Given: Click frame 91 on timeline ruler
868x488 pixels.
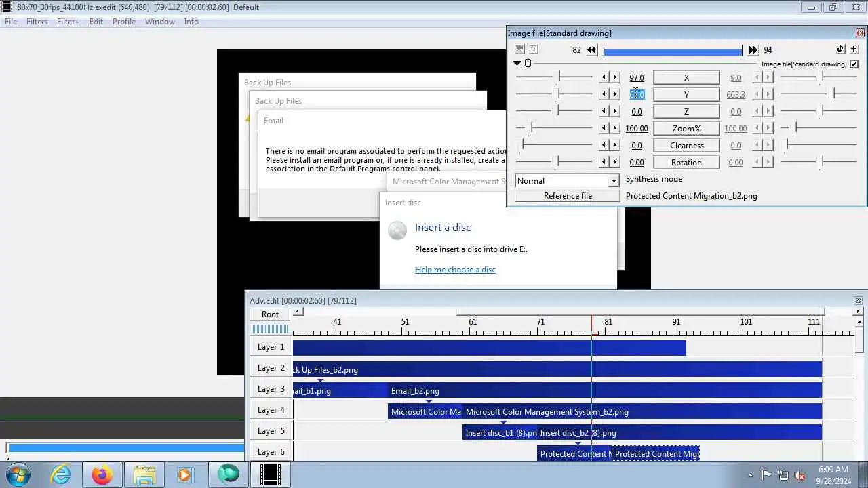Looking at the screenshot, I should 676,323.
